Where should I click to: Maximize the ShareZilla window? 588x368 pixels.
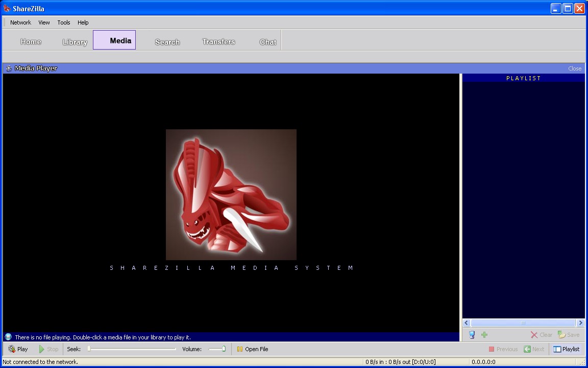568,8
